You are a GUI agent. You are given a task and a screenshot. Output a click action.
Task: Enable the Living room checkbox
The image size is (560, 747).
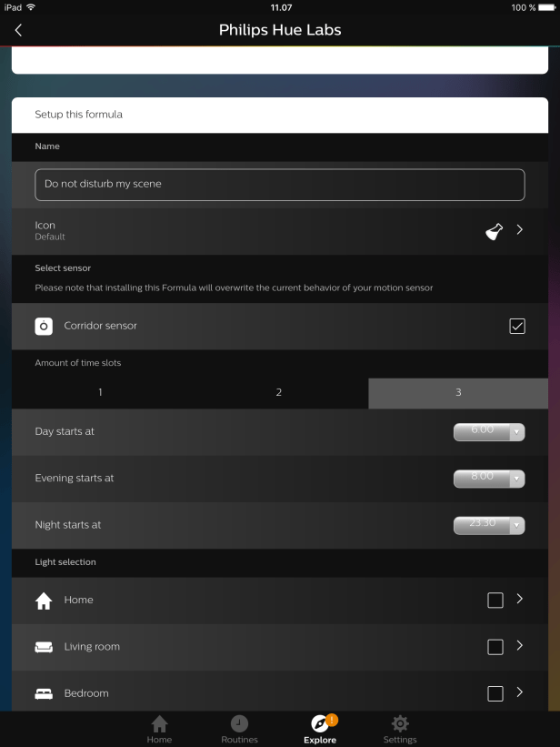pyautogui.click(x=495, y=647)
